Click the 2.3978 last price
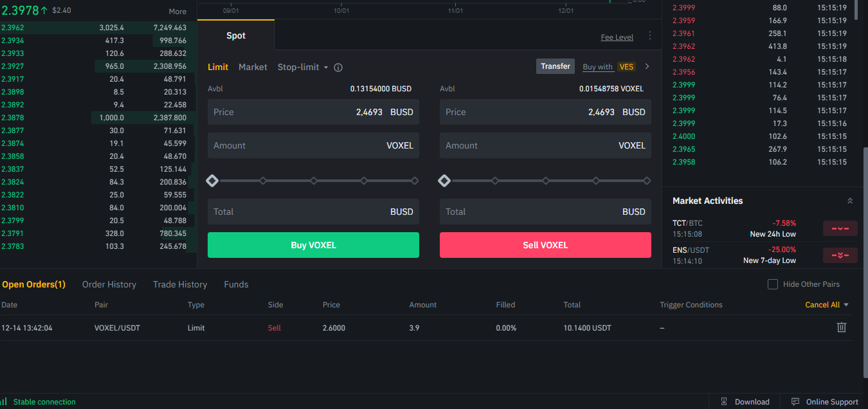868x409 pixels. (x=20, y=10)
